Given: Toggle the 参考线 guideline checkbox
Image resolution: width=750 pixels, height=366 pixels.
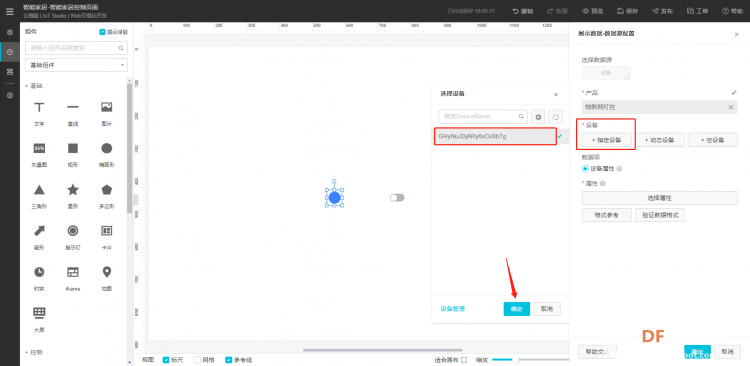Looking at the screenshot, I should [x=229, y=360].
